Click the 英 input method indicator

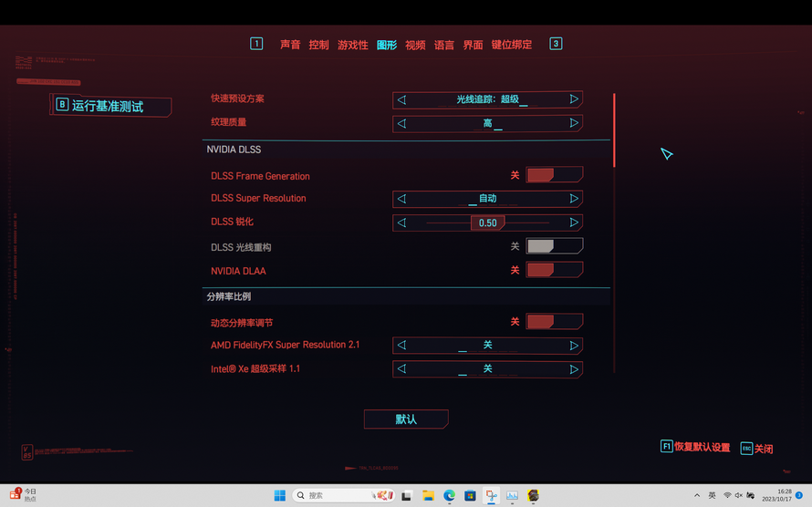[x=712, y=496]
